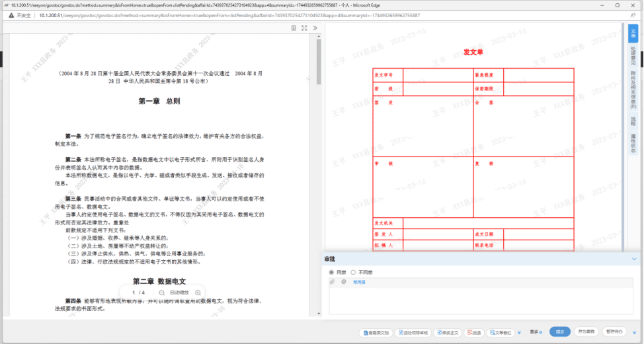This screenshot has width=644, height=344.
Task: Click the 不安全 security warning icon
Action: coord(11,15)
